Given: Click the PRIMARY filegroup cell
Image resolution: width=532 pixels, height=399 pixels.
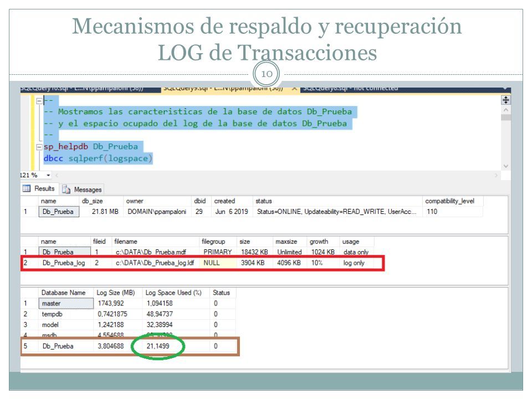Looking at the screenshot, I should click(217, 252).
